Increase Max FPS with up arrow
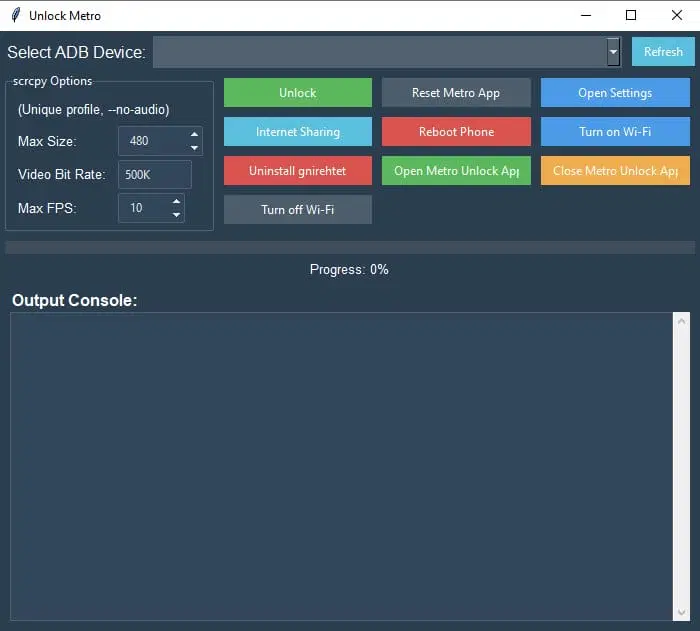700x631 pixels. click(x=177, y=202)
